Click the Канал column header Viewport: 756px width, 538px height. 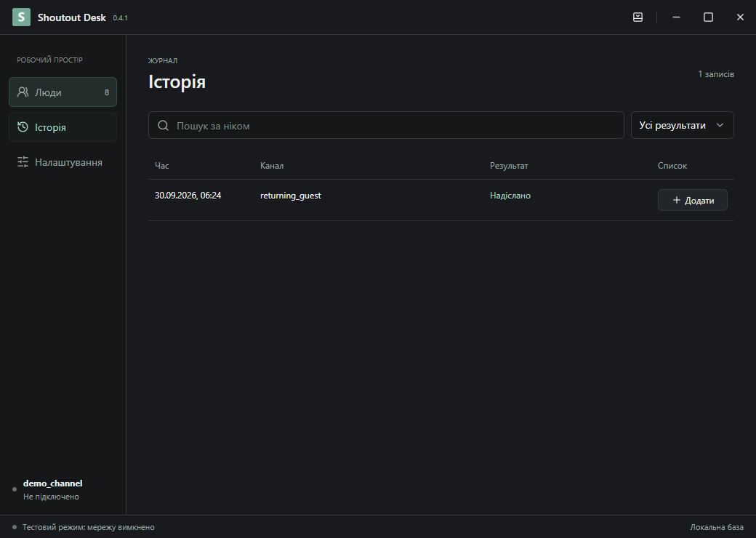[x=272, y=166]
